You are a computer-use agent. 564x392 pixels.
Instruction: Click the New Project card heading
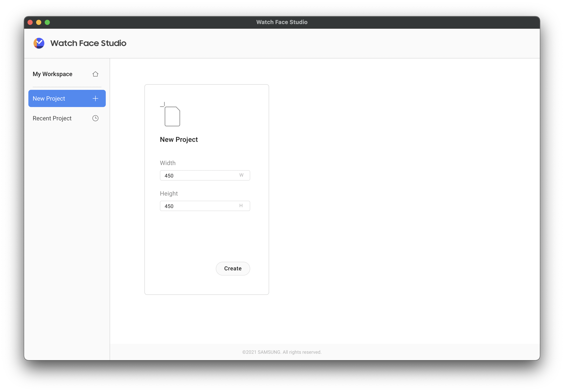click(179, 139)
